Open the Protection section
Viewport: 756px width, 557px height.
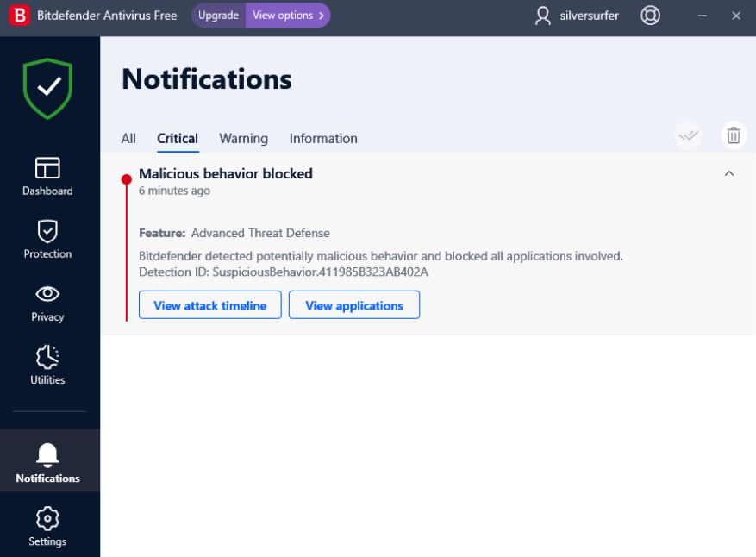(x=47, y=239)
